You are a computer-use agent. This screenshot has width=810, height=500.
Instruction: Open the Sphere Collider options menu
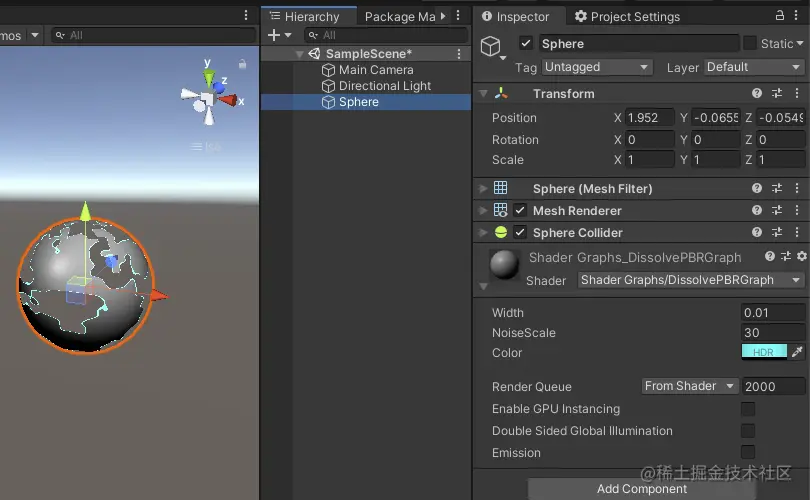tap(797, 232)
